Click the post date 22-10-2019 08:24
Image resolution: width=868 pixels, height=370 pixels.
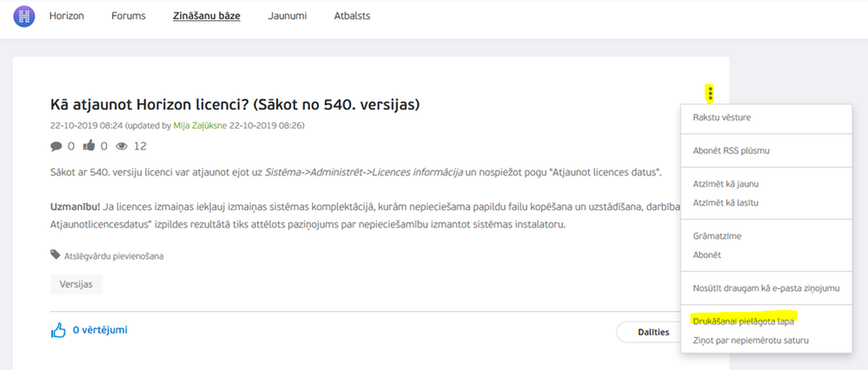coord(88,126)
